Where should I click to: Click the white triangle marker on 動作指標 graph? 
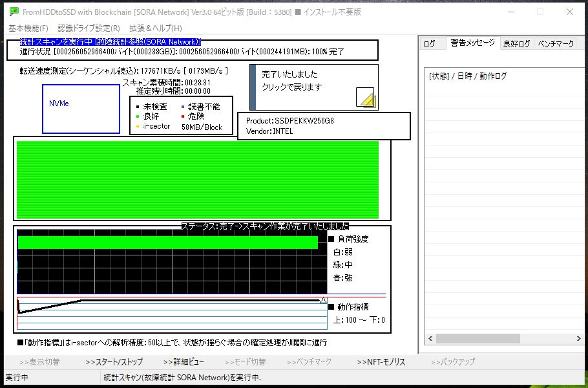click(x=323, y=300)
